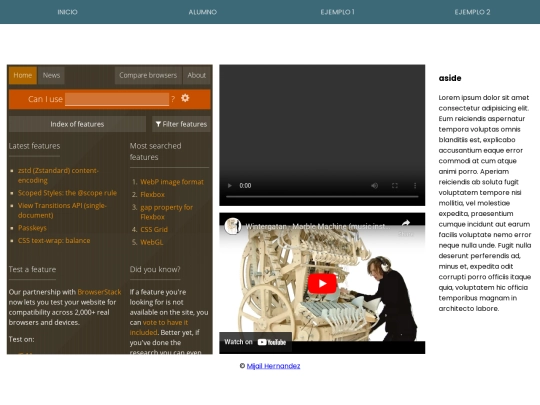Viewport: 540px width, 405px height.
Task: Open EJEMPLO 2 in the top navigation
Action: [x=472, y=12]
